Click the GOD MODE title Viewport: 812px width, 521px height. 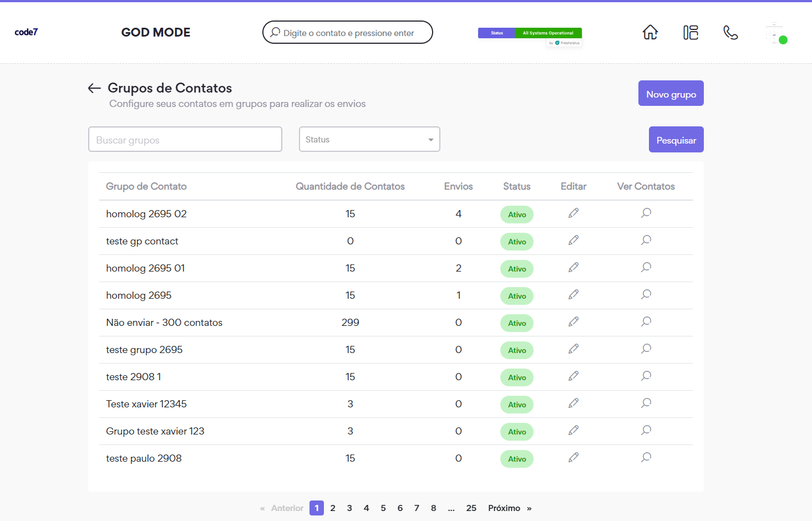click(x=156, y=32)
